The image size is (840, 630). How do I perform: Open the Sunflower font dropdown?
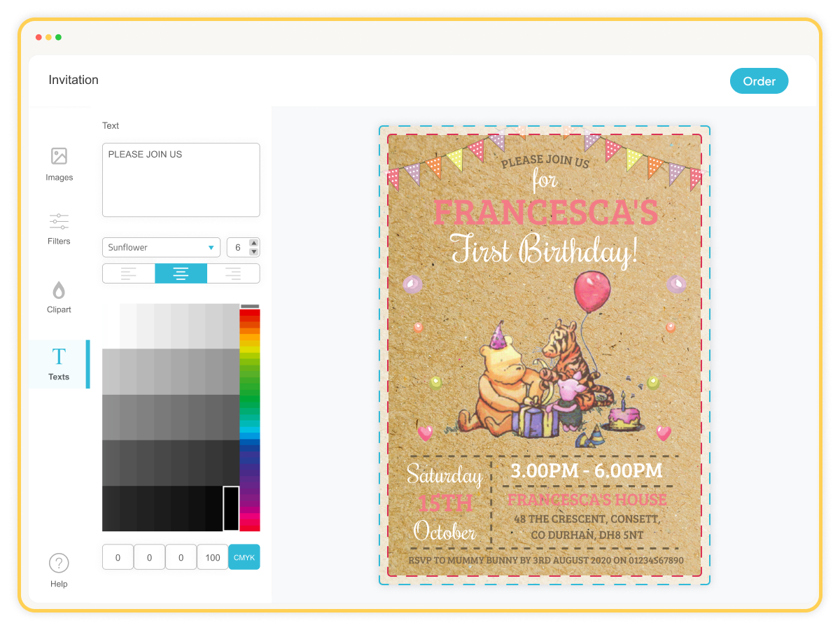[162, 247]
